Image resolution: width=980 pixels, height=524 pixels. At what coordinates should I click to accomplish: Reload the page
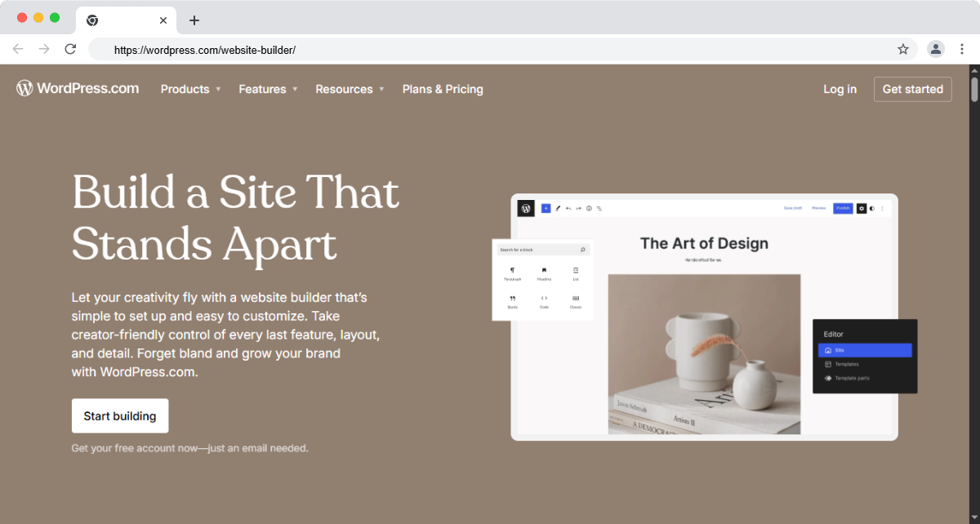pos(70,49)
